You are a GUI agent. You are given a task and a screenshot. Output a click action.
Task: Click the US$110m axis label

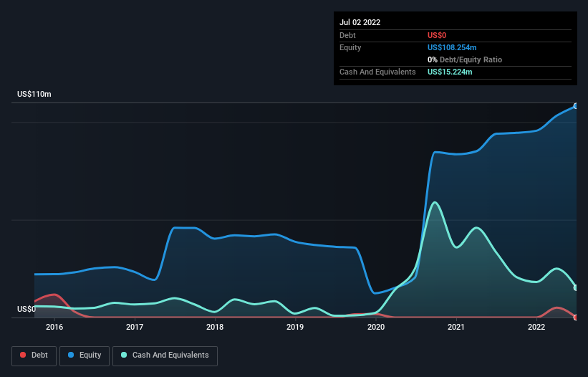(34, 94)
